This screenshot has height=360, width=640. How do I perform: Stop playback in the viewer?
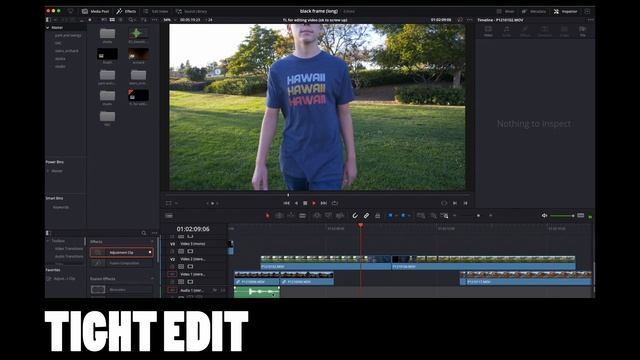coord(305,203)
